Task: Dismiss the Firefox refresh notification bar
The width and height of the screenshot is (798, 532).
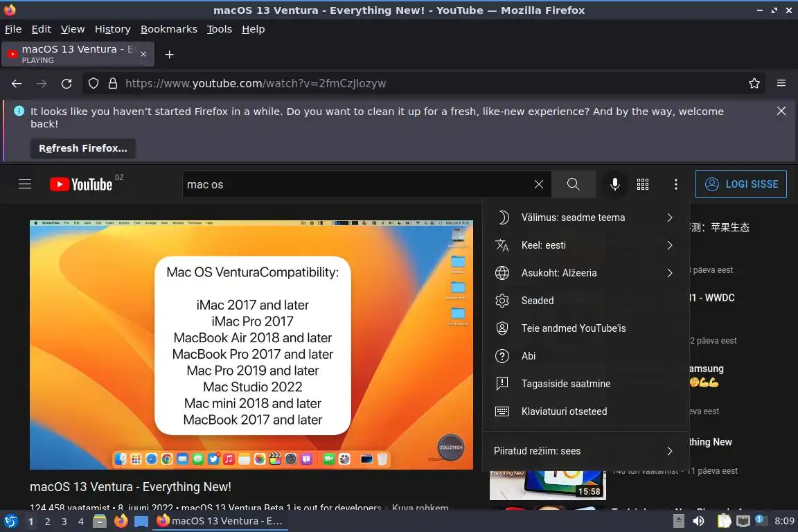Action: 781,111
